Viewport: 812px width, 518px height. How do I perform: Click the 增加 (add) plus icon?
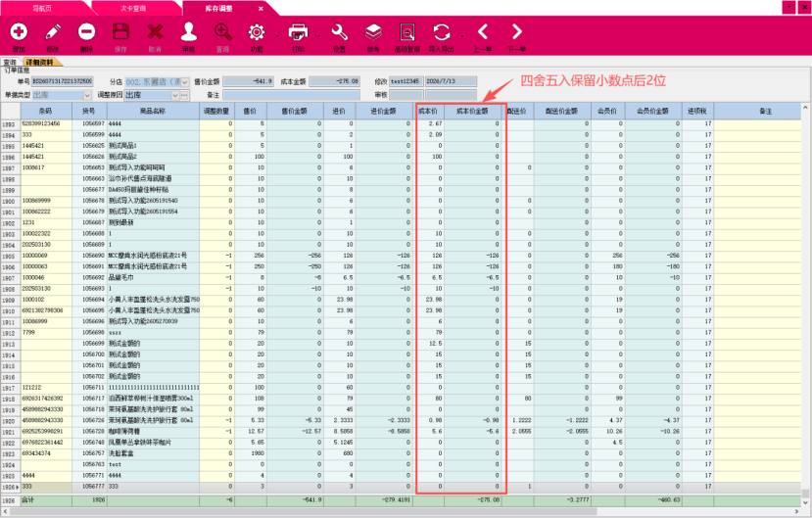(x=19, y=32)
